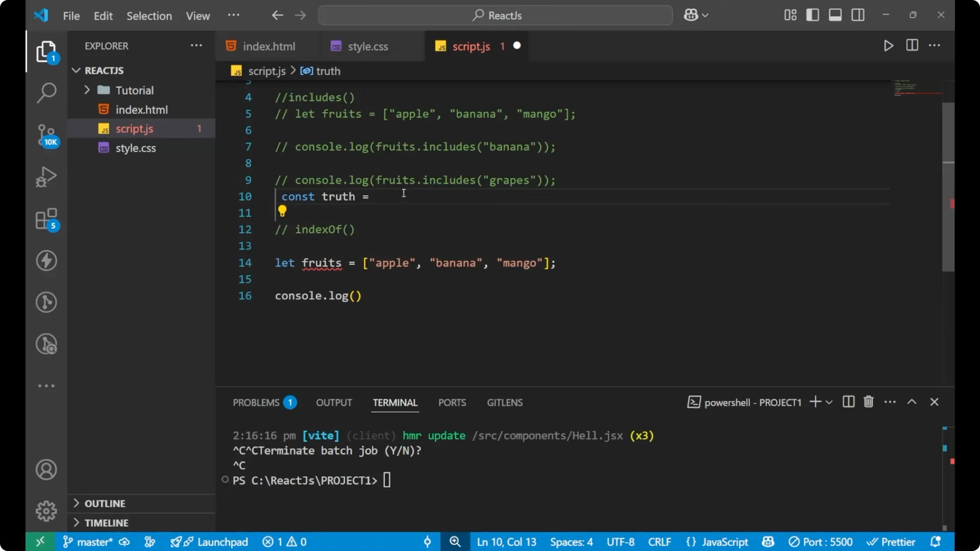The width and height of the screenshot is (980, 551).
Task: Open the Extensions view
Action: point(46,219)
